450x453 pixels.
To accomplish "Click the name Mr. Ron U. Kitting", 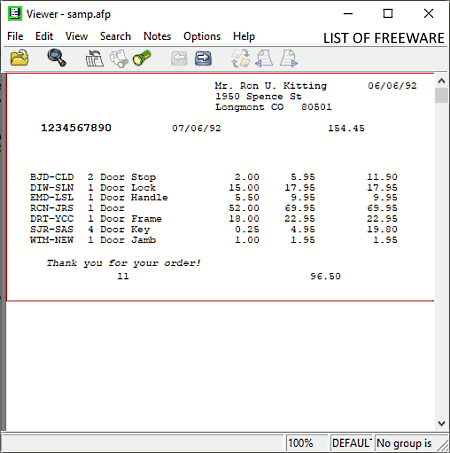I will coord(271,86).
